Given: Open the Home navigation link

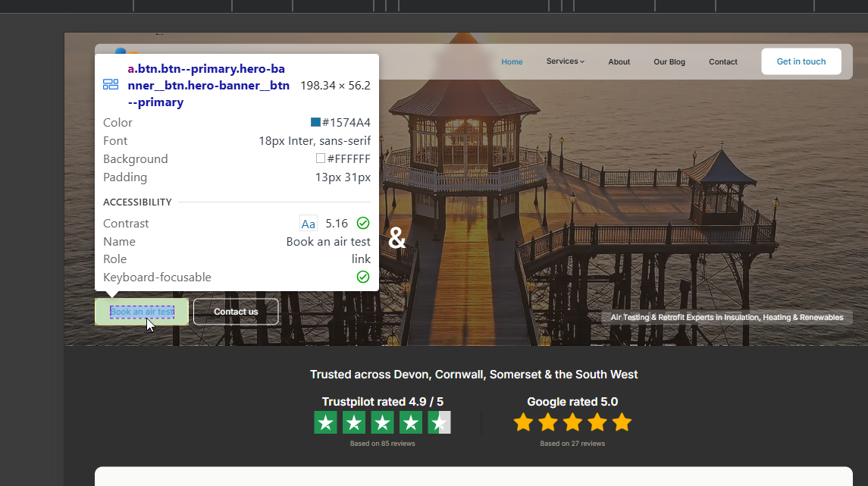Looking at the screenshot, I should (x=512, y=61).
